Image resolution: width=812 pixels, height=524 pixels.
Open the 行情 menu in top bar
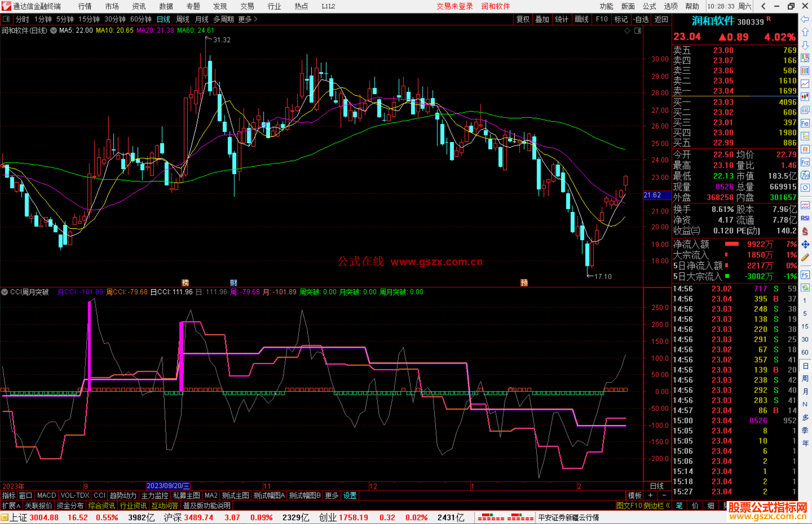coord(85,6)
